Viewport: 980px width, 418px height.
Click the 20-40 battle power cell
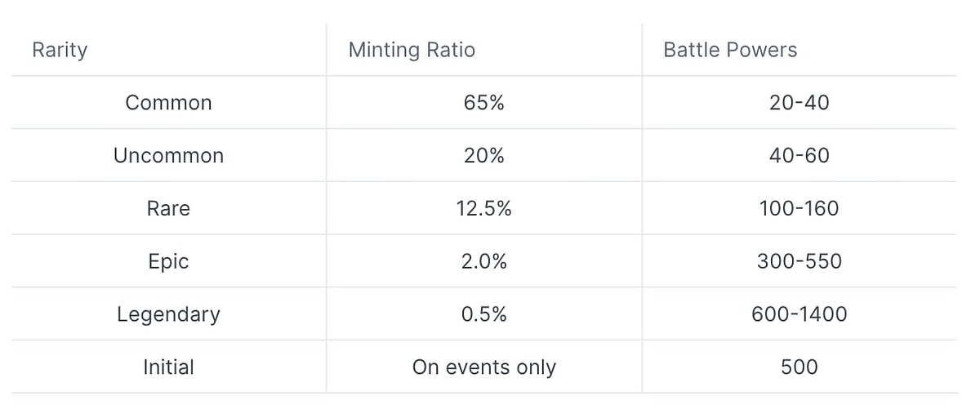[x=800, y=103]
